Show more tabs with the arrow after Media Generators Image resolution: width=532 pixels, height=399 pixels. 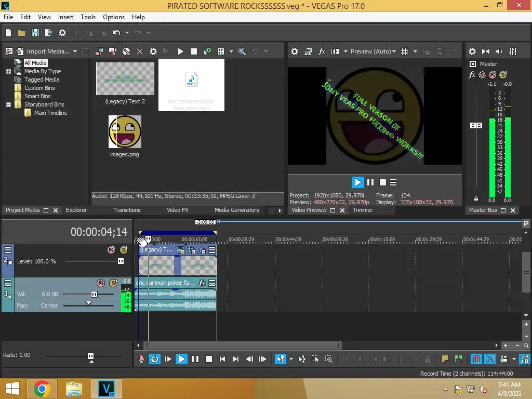coord(280,210)
